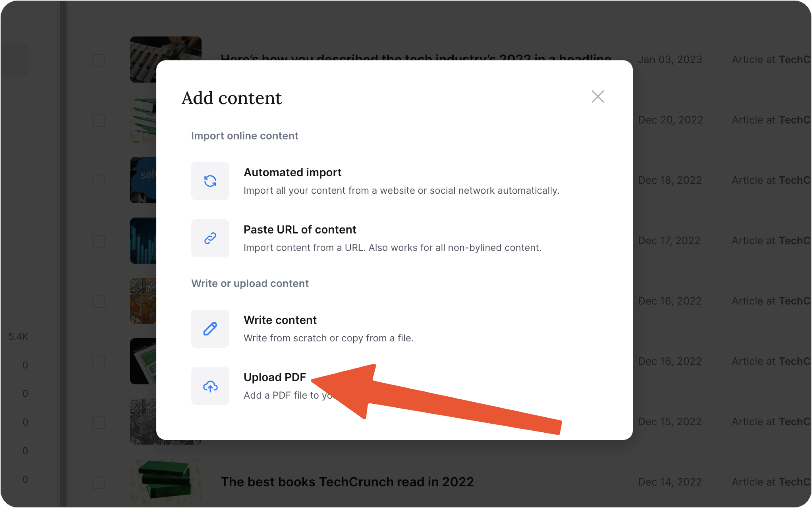
Task: Open 'The best books TechCrunch read in 2022'
Action: pyautogui.click(x=347, y=482)
